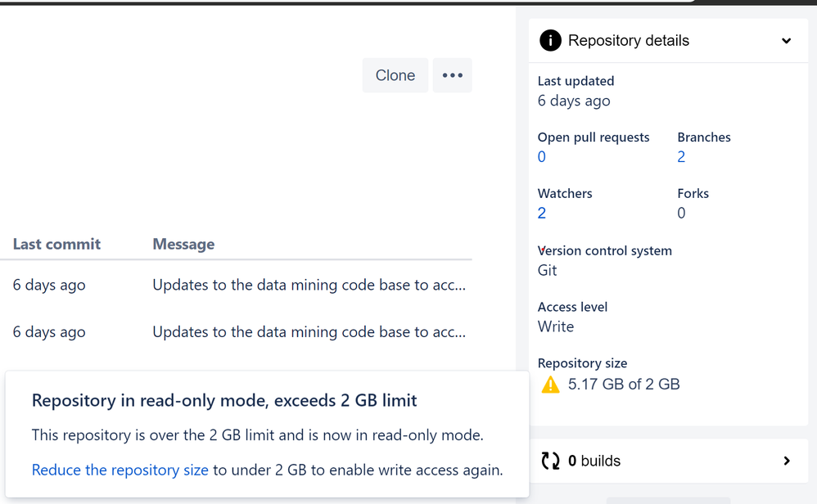This screenshot has width=817, height=504.
Task: Collapse the Repository details panel
Action: 786,40
